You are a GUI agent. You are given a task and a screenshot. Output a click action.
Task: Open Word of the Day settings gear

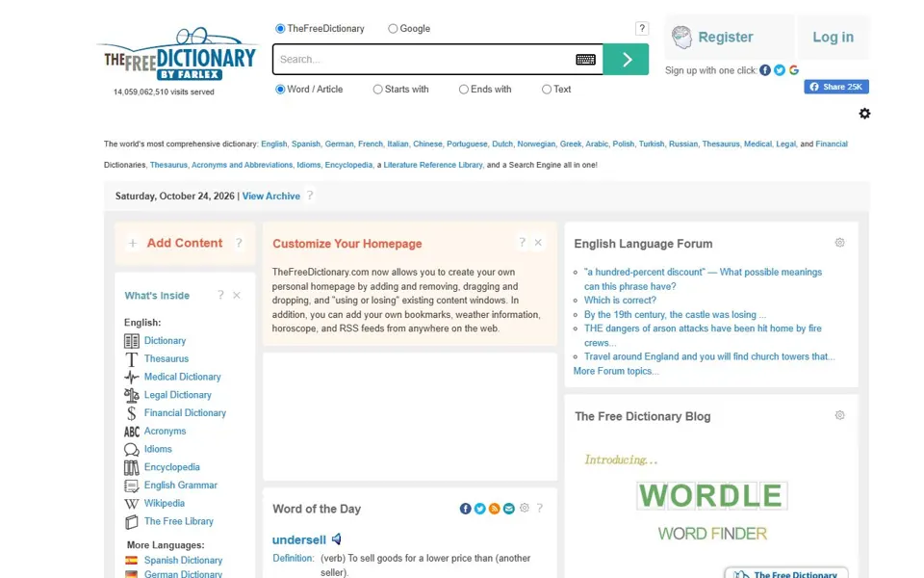(525, 508)
